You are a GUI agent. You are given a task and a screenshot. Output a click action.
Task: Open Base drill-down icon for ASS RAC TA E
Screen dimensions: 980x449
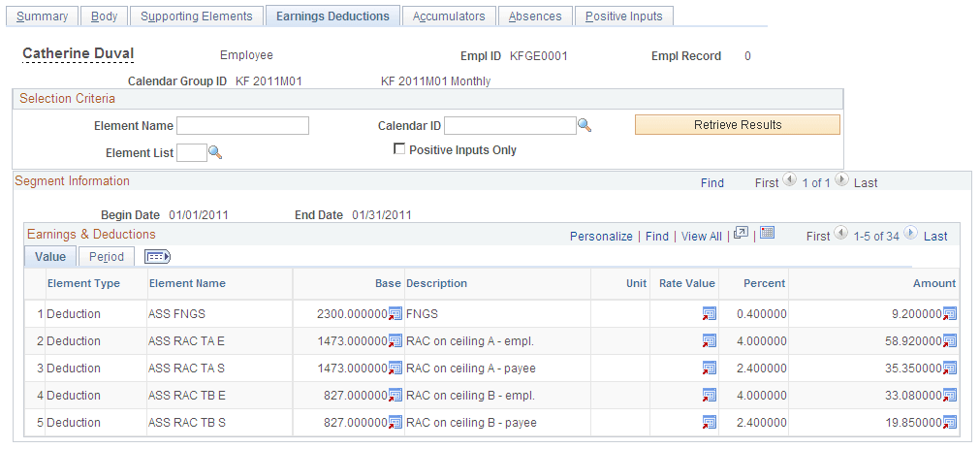coord(395,340)
